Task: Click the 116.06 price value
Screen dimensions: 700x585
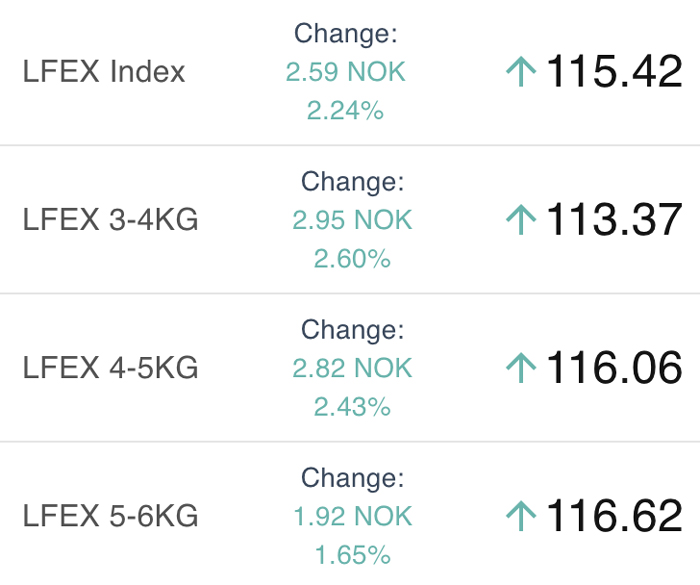Action: [614, 368]
